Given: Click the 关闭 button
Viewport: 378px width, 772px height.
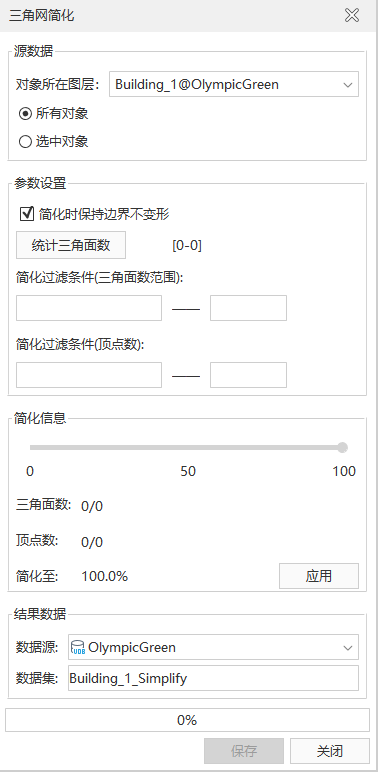Looking at the screenshot, I should pyautogui.click(x=329, y=751).
